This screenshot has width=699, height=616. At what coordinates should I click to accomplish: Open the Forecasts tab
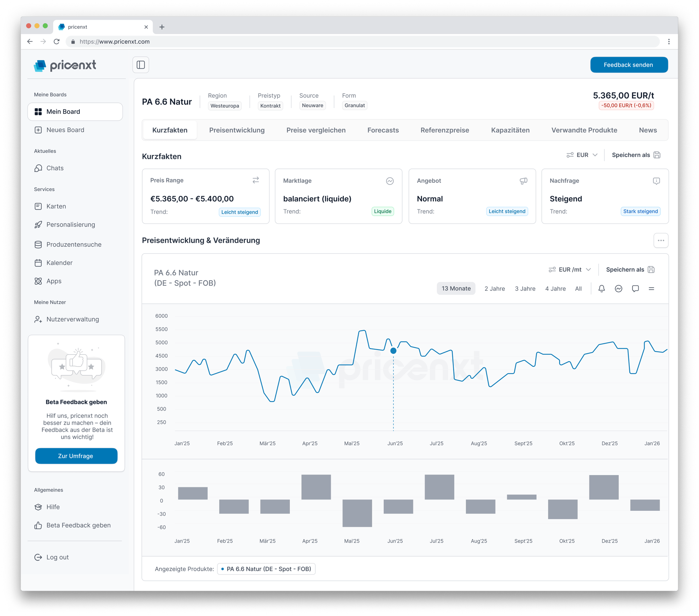click(x=383, y=130)
